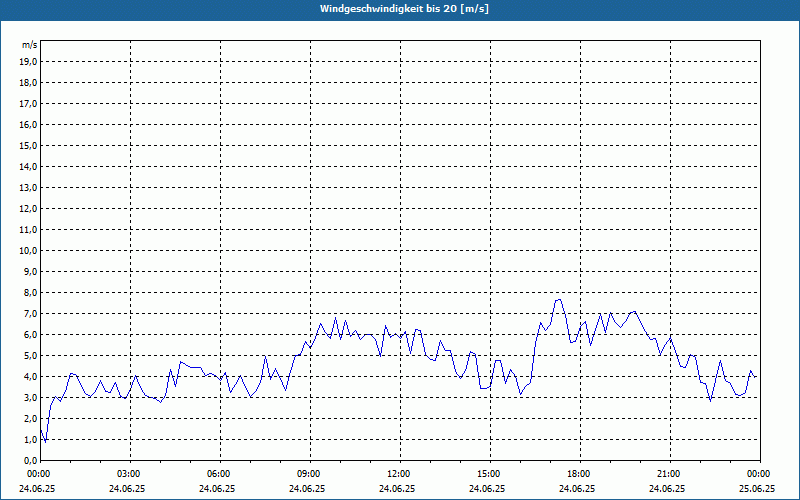Select the 6,0 y-axis value

click(x=30, y=335)
